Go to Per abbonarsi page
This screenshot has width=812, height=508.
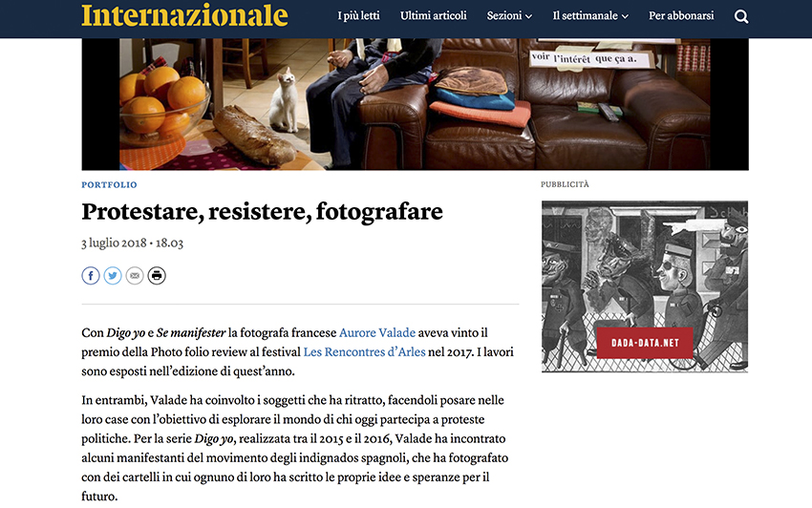pos(681,16)
